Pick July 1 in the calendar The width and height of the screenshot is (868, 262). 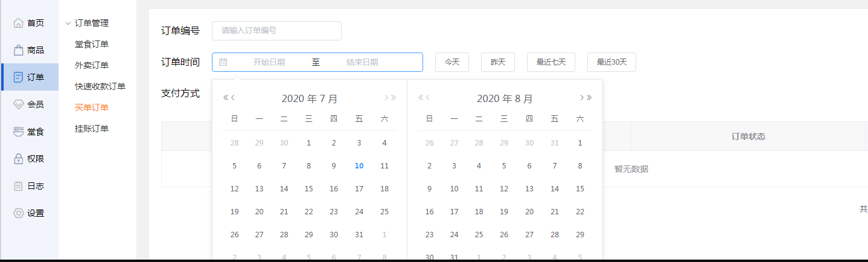point(308,143)
